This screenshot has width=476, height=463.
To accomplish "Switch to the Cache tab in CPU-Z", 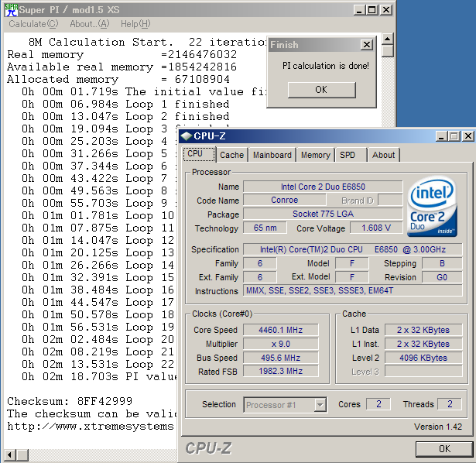I will (232, 155).
